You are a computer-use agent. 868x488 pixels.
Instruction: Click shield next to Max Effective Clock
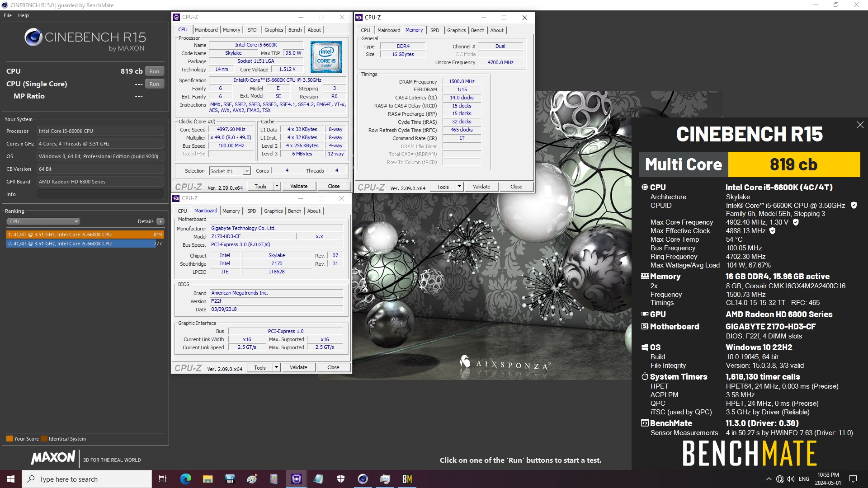(x=773, y=230)
